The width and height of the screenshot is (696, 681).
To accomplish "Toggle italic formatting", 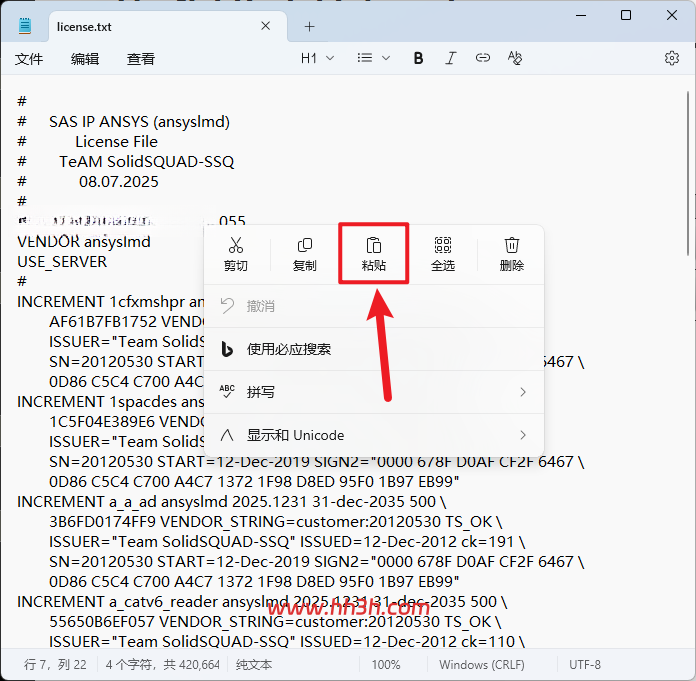I will [x=451, y=58].
